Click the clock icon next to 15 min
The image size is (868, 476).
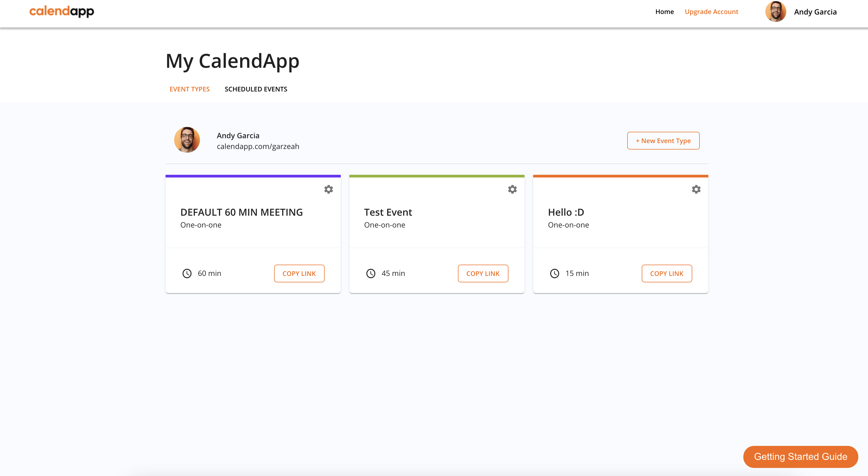(554, 273)
